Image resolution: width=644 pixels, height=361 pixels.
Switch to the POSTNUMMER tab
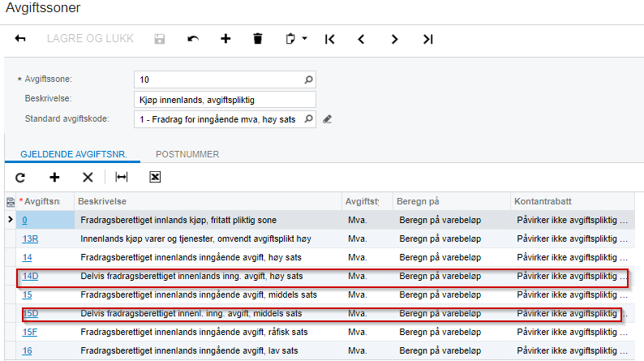tap(187, 154)
